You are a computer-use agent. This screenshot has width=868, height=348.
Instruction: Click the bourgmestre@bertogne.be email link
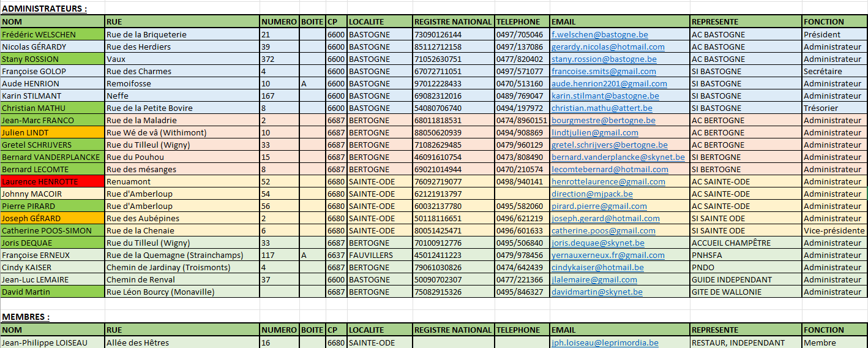(x=603, y=121)
